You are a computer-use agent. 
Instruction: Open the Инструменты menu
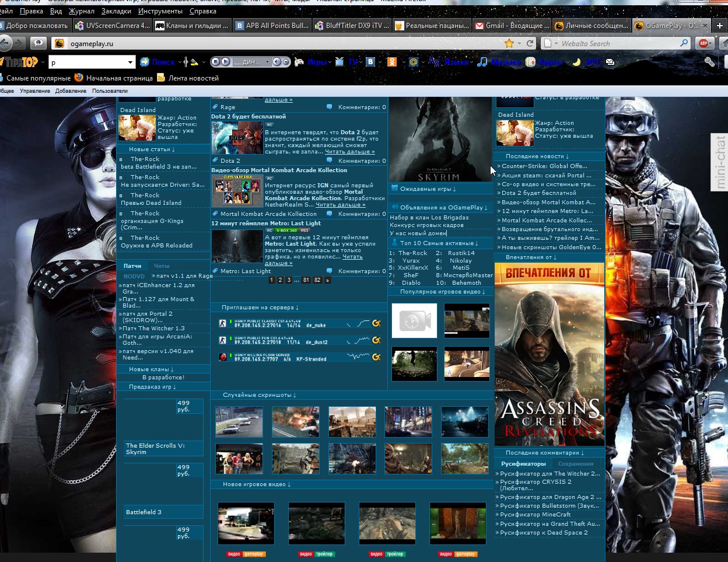pyautogui.click(x=160, y=11)
